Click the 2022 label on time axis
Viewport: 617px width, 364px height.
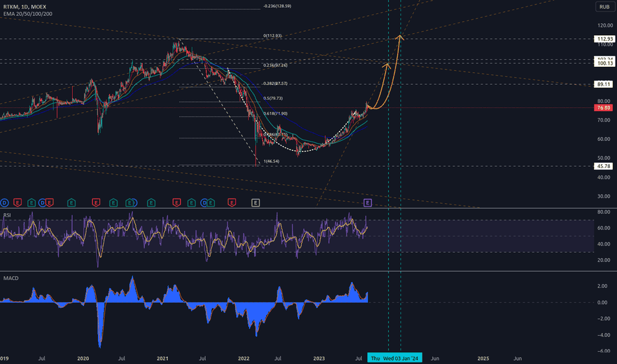click(x=244, y=359)
